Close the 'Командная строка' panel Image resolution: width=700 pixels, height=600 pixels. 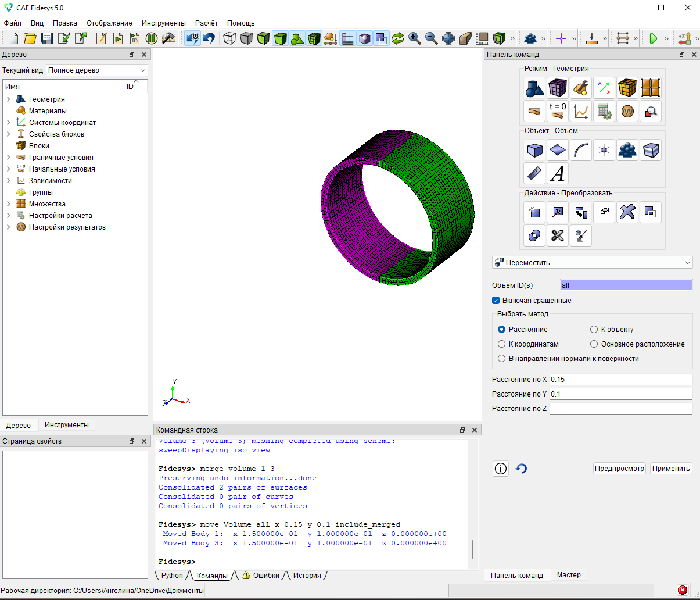click(x=475, y=430)
